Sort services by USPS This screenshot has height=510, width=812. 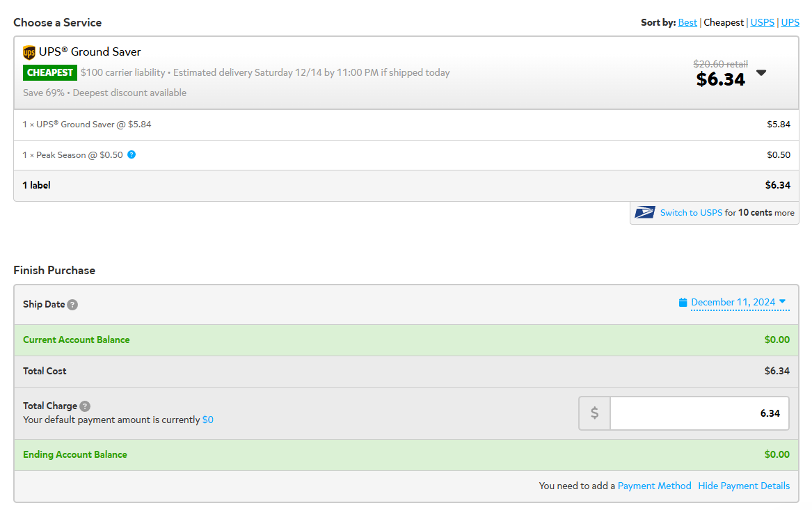coord(763,22)
